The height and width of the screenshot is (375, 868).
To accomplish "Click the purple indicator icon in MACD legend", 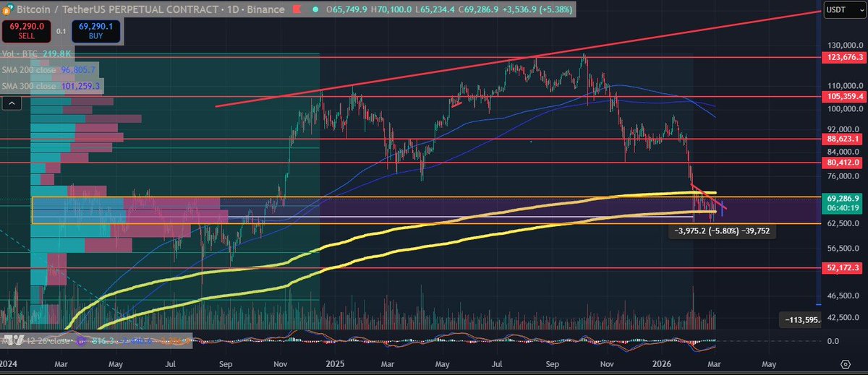I will (80, 340).
